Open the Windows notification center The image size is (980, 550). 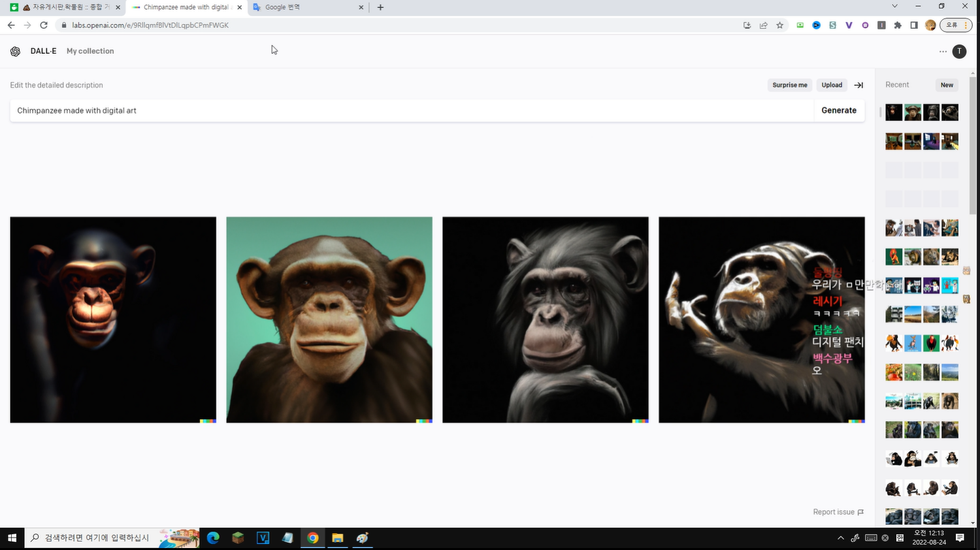[960, 538]
